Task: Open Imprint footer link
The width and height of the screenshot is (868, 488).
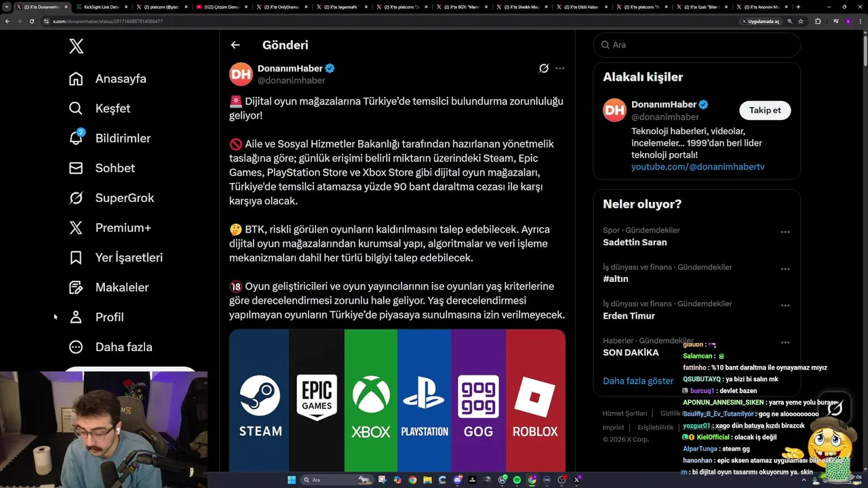Action: click(x=613, y=428)
